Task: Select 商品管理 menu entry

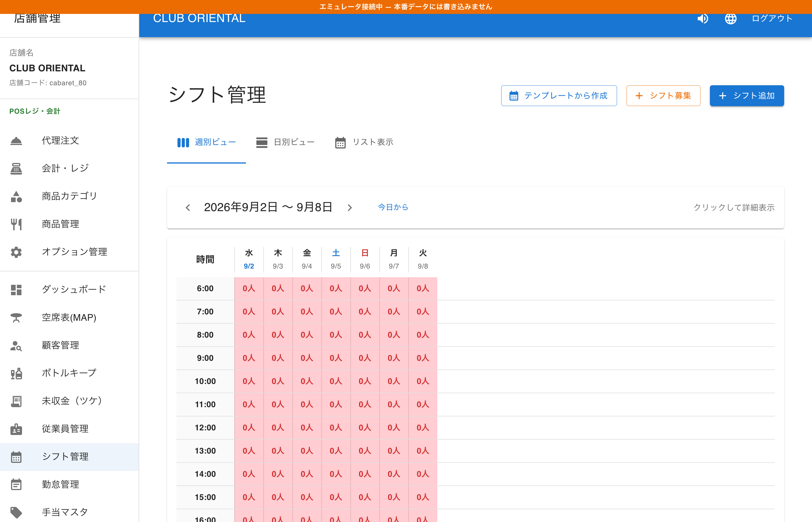Action: 69,224
